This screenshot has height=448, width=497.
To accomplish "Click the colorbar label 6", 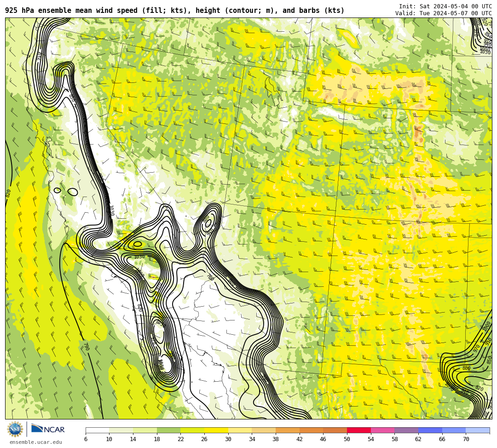I will [x=86, y=439].
